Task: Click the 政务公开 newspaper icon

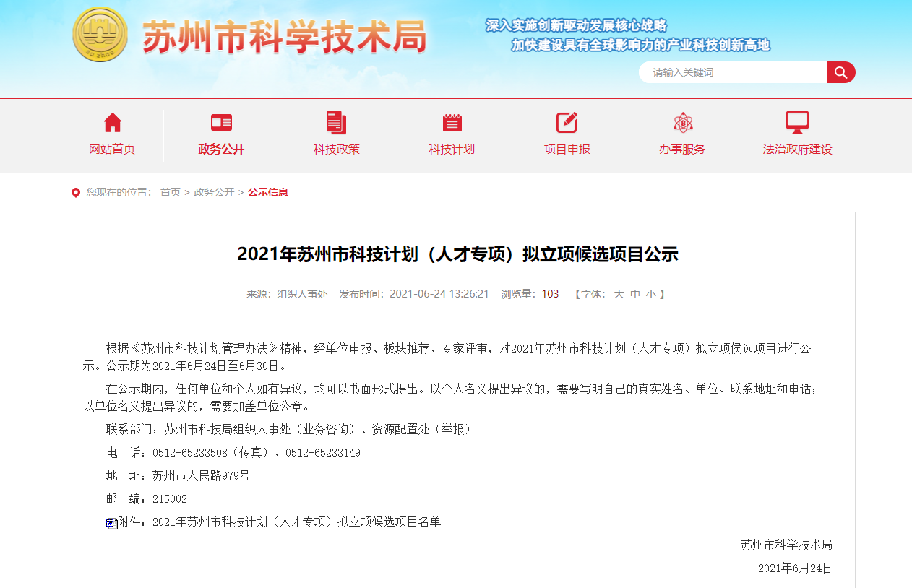Action: 221,122
